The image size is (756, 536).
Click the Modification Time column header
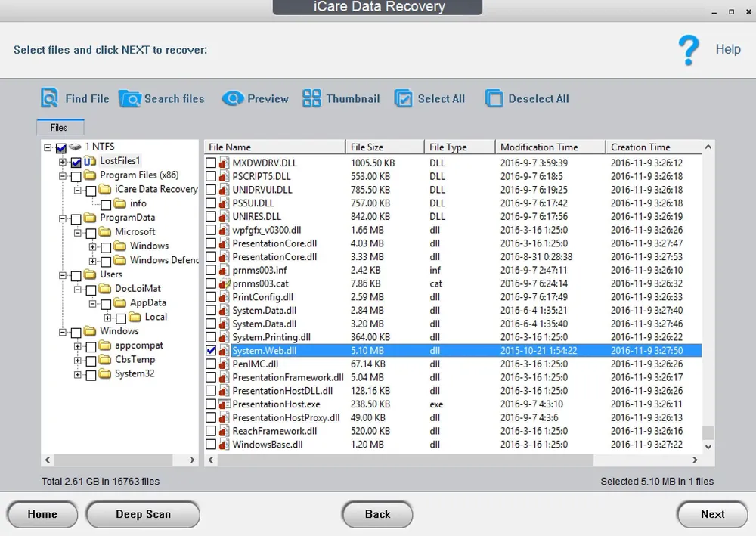(550, 146)
